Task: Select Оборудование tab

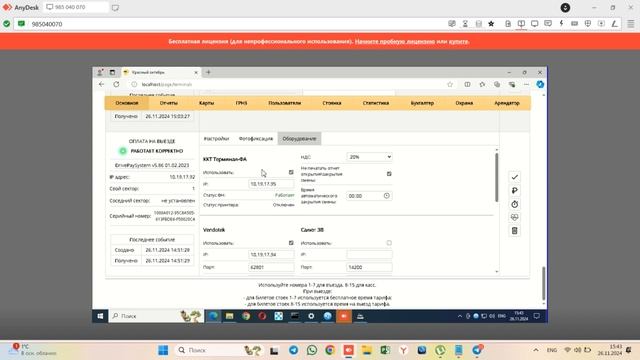Action: point(299,139)
